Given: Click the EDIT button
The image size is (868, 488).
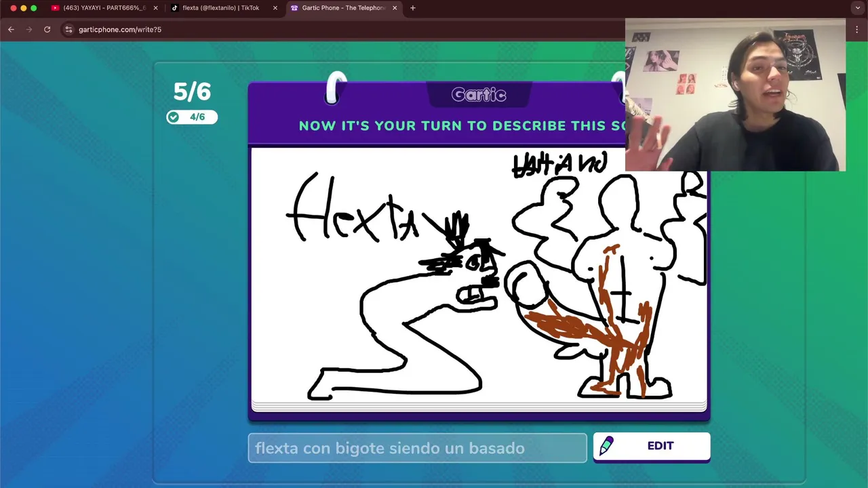Looking at the screenshot, I should point(652,446).
